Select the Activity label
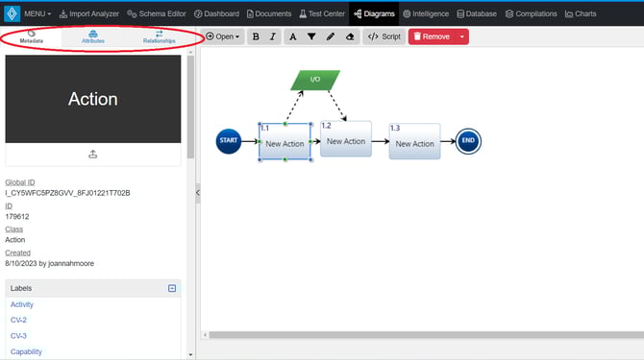 coord(22,304)
